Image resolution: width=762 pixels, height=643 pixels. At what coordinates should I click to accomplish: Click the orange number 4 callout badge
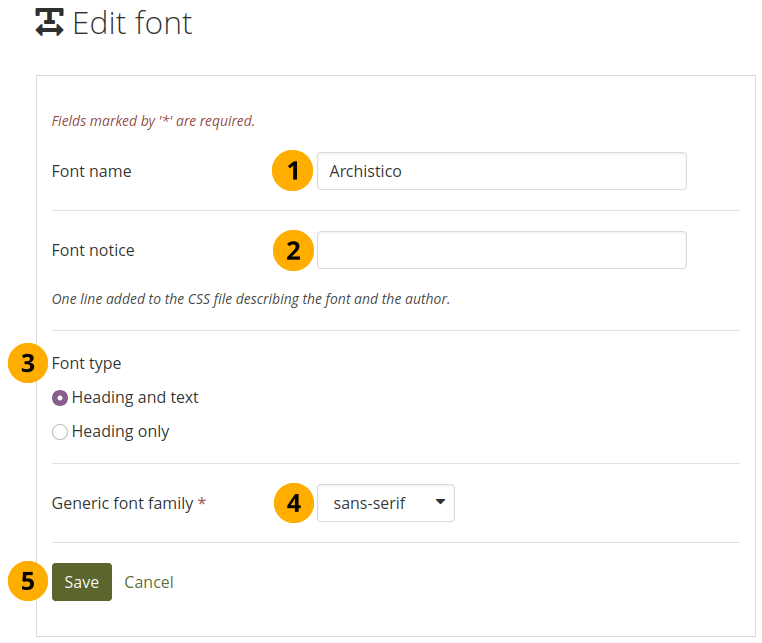coord(292,503)
